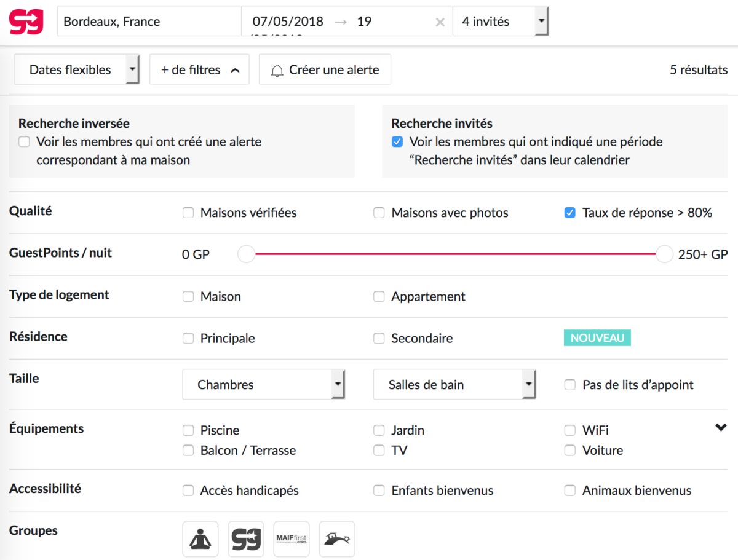738x560 pixels.
Task: Check the TV equipment filter
Action: coord(379,451)
